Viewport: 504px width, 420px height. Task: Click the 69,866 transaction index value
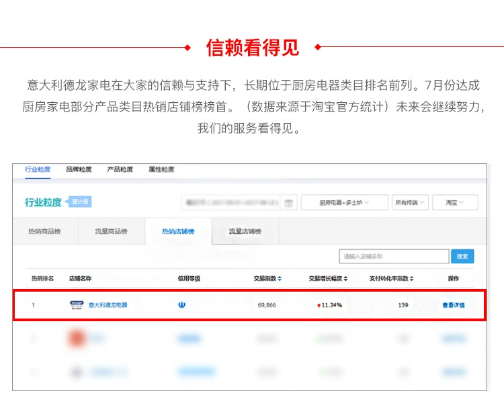point(267,305)
